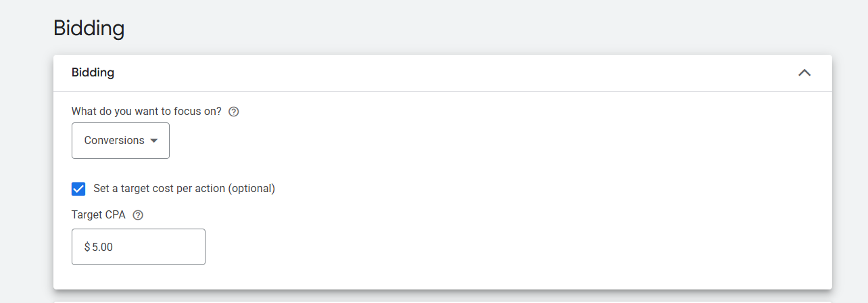
Task: Click the large Bidding page heading
Action: (89, 29)
